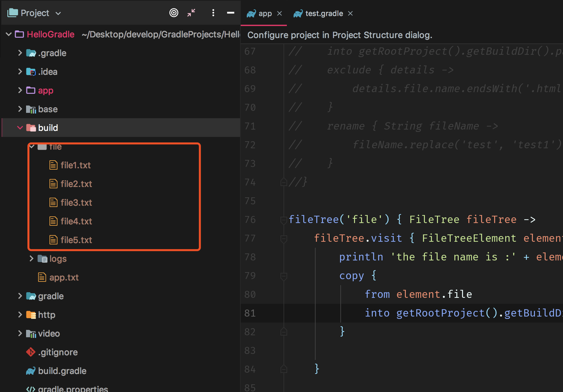Open file2.txt in the tree
The image size is (563, 392).
click(76, 184)
